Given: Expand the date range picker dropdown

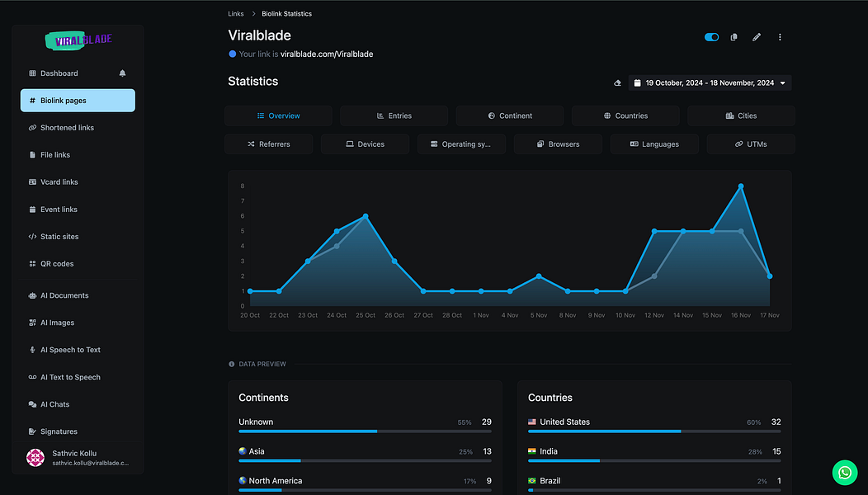Looking at the screenshot, I should (x=710, y=83).
